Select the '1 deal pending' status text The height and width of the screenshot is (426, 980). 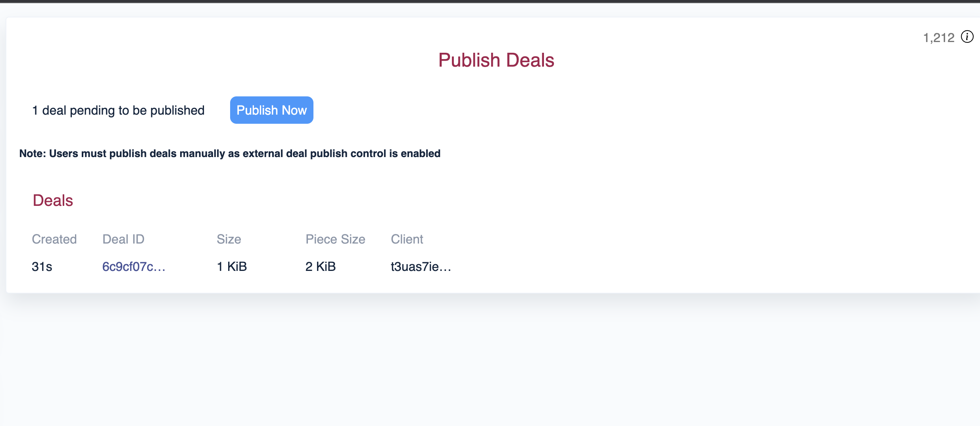[118, 110]
